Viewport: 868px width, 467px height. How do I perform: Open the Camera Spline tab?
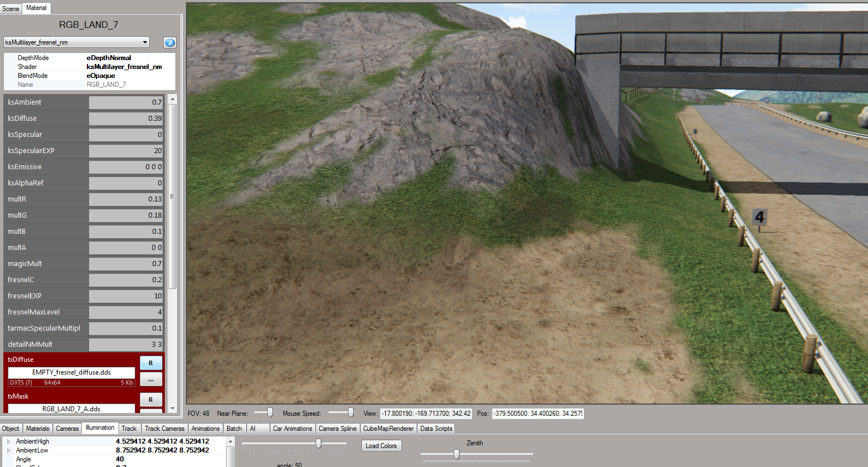[x=337, y=429]
